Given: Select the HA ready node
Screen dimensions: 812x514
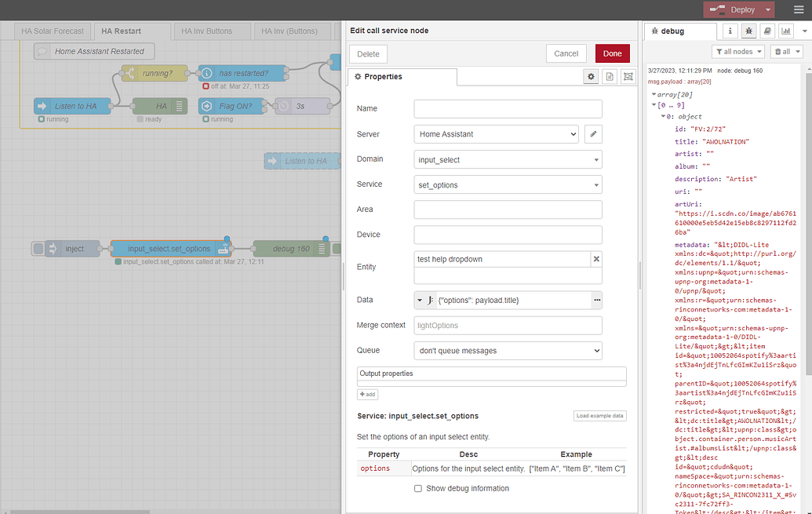Looking at the screenshot, I should tap(160, 106).
